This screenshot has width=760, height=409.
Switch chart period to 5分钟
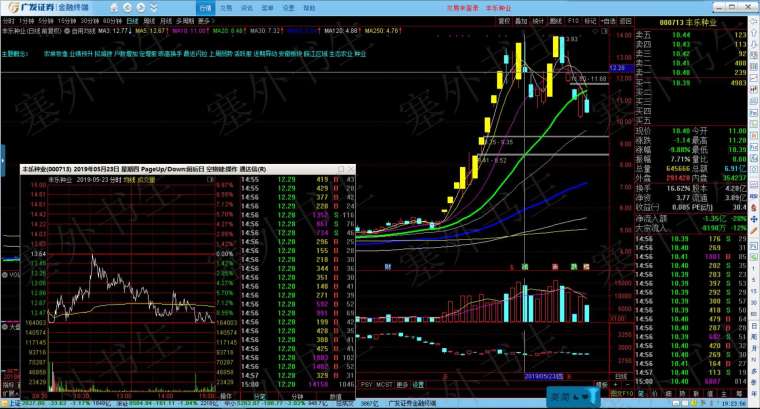[x=46, y=21]
